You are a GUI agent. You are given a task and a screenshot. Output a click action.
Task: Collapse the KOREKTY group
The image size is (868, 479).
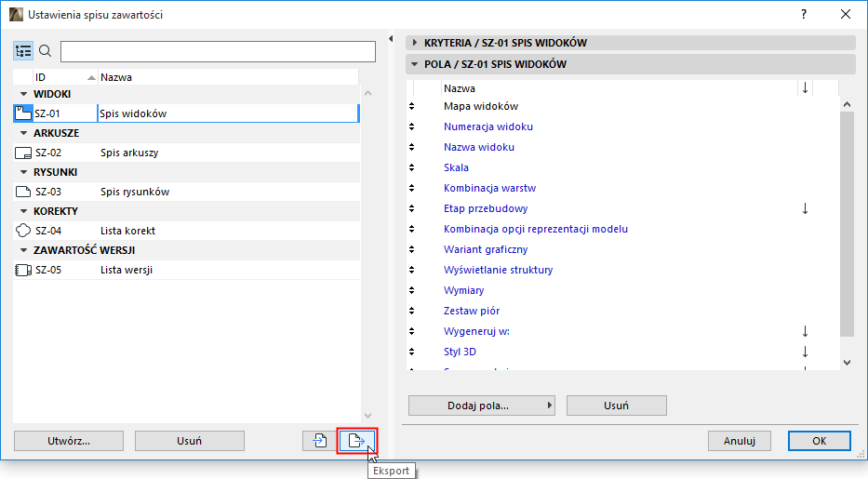[x=23, y=211]
